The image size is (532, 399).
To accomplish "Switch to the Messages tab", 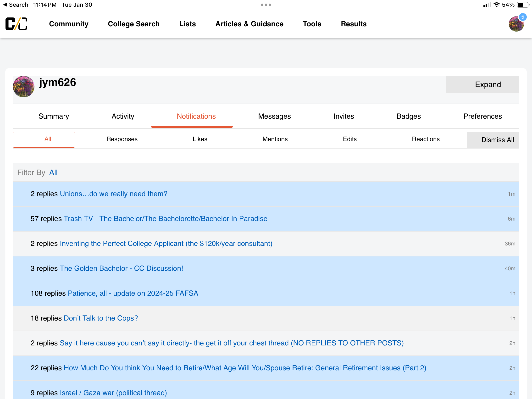I will pos(274,116).
